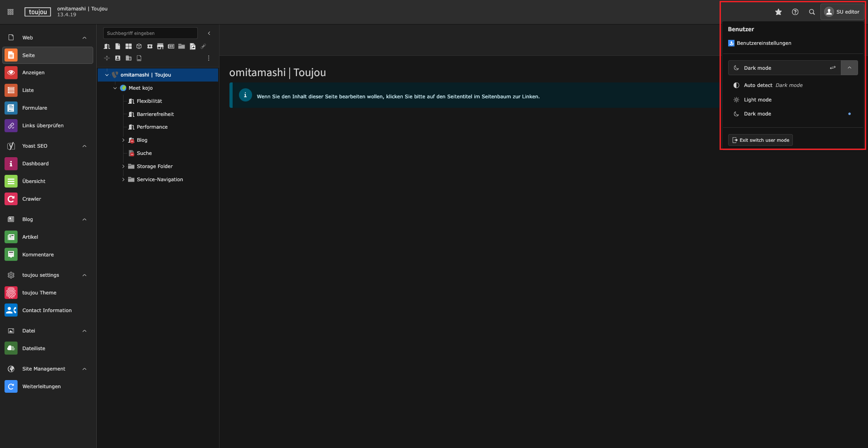Viewport: 868px width, 448px height.
Task: Click the page tree search field
Action: (x=150, y=33)
